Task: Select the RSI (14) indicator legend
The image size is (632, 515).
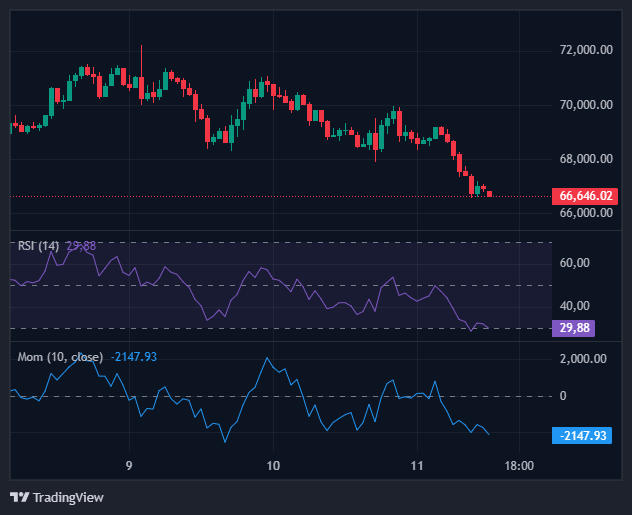Action: coord(37,246)
